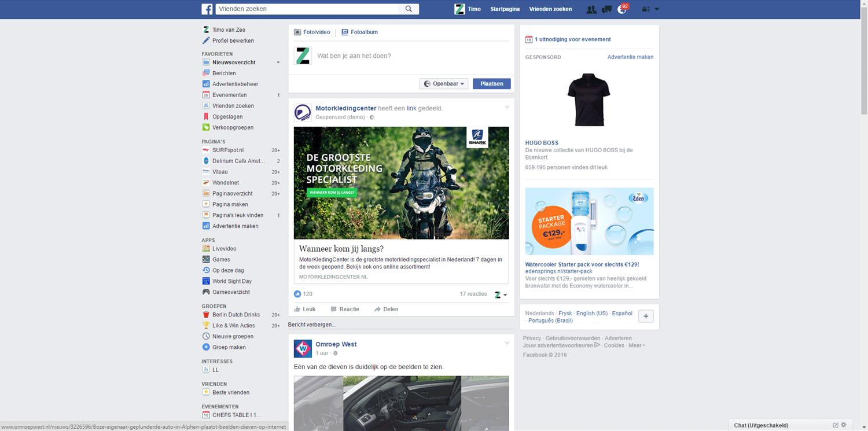This screenshot has height=431, width=868.
Task: Click the Livevideo app icon
Action: coord(206,249)
